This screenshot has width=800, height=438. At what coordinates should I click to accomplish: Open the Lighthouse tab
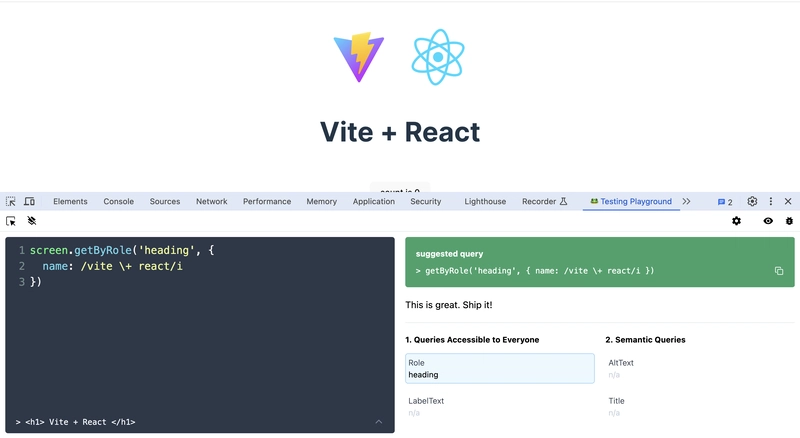(x=485, y=202)
